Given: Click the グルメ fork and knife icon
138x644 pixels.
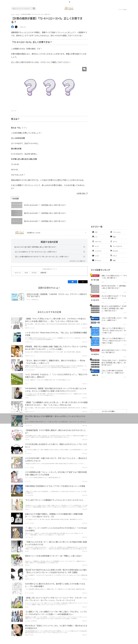Looking at the screenshot, I should pyautogui.click(x=111, y=255).
